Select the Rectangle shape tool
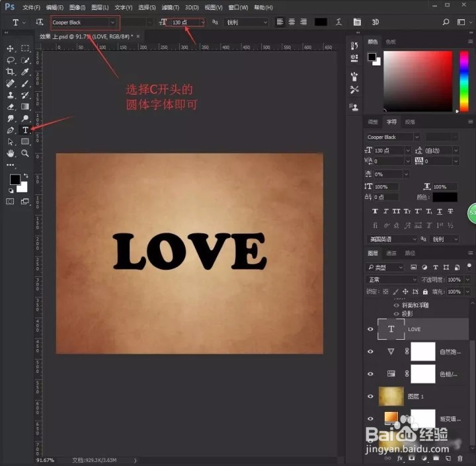The height and width of the screenshot is (466, 476). coord(25,141)
